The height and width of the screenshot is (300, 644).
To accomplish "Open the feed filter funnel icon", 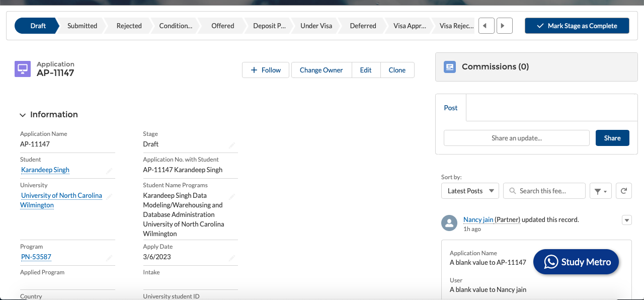I will click(x=600, y=191).
